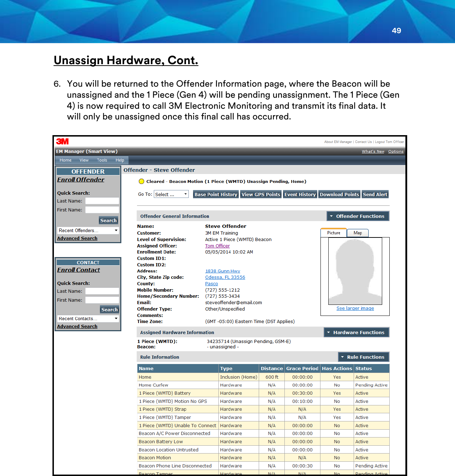Select the Home rule row
The image size is (455, 476).
tap(263, 377)
